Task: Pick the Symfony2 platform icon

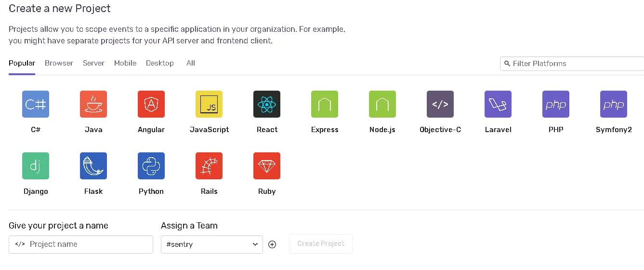Action: coord(614,104)
